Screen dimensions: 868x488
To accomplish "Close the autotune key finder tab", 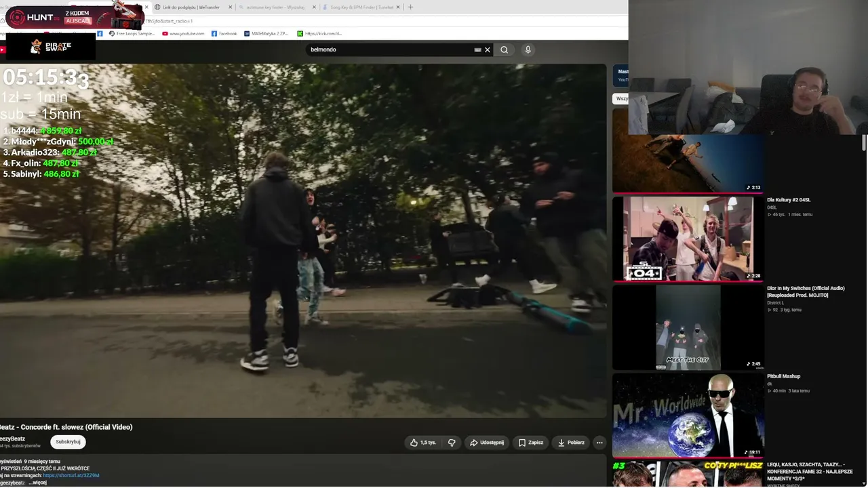I will [x=314, y=7].
